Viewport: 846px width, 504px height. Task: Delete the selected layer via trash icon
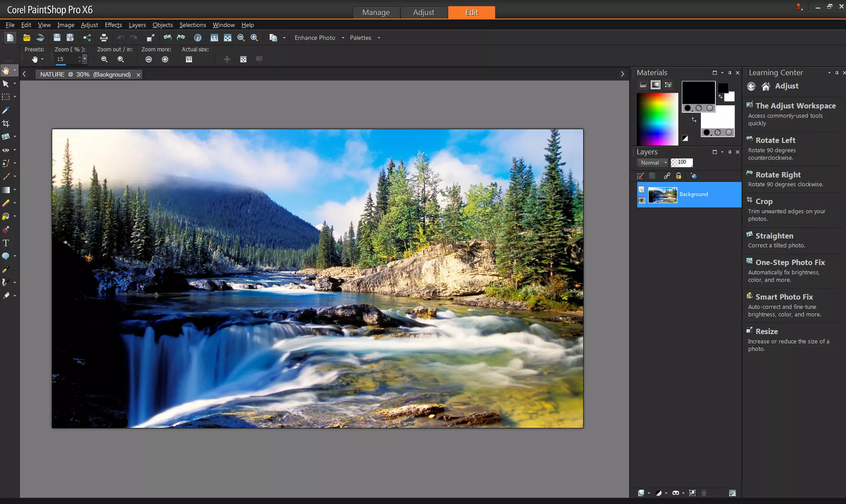click(704, 493)
